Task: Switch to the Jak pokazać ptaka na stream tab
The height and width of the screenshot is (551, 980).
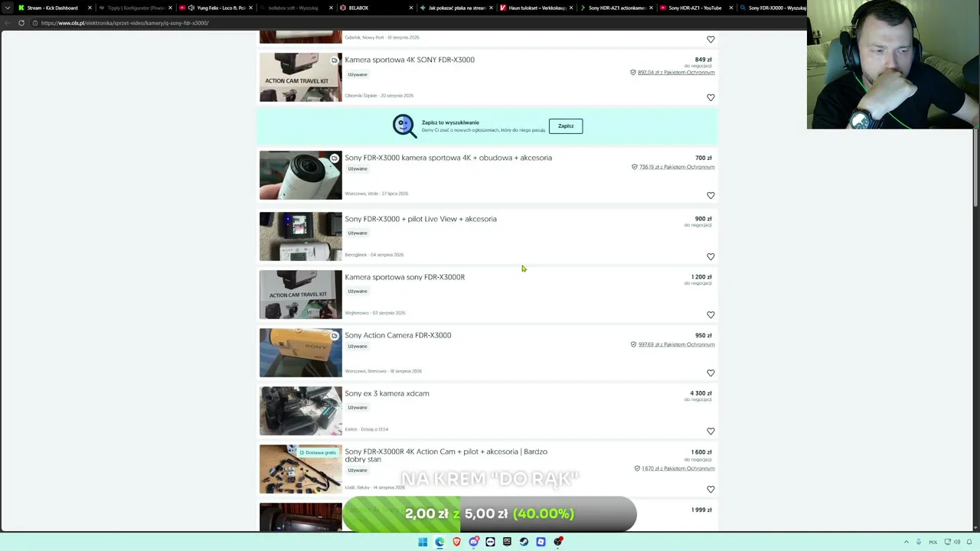Action: point(457,8)
